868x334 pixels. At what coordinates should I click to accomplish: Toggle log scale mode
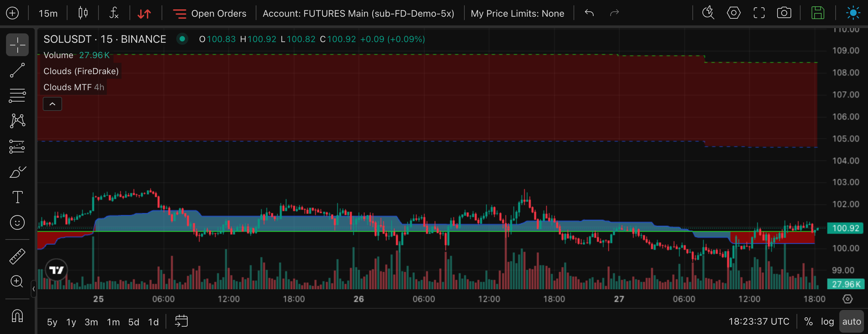827,322
